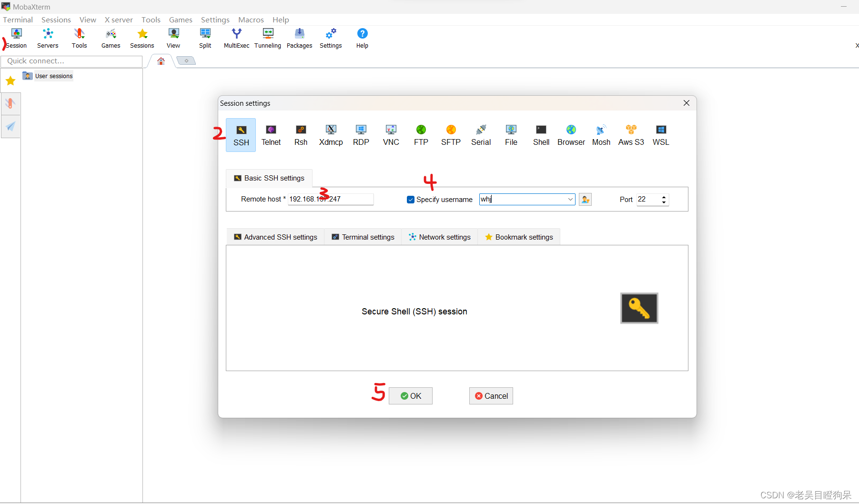
Task: Open the Tunneling toolbar icon
Action: pyautogui.click(x=268, y=39)
